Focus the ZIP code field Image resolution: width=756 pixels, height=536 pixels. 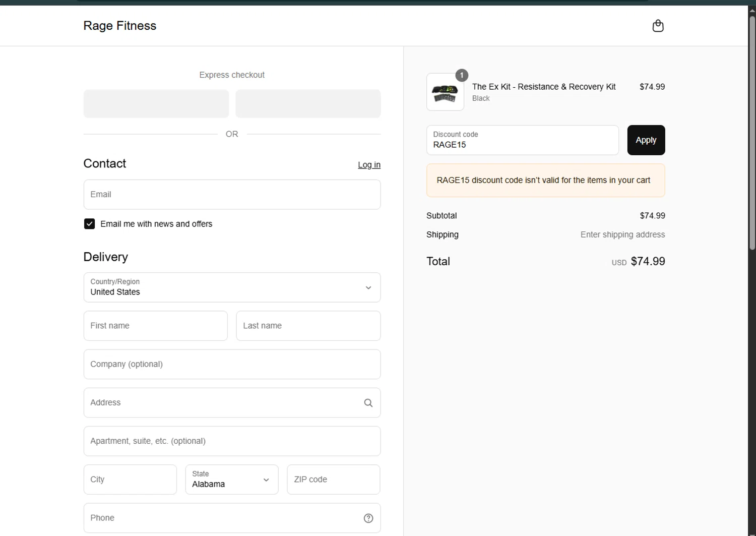click(x=334, y=480)
